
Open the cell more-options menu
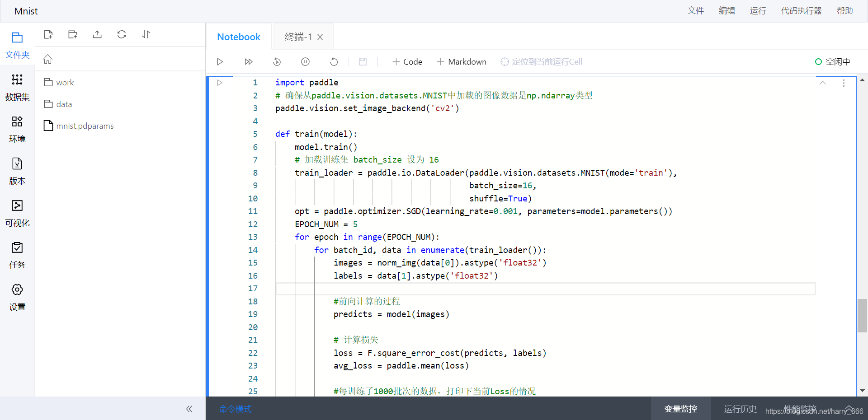(x=844, y=83)
